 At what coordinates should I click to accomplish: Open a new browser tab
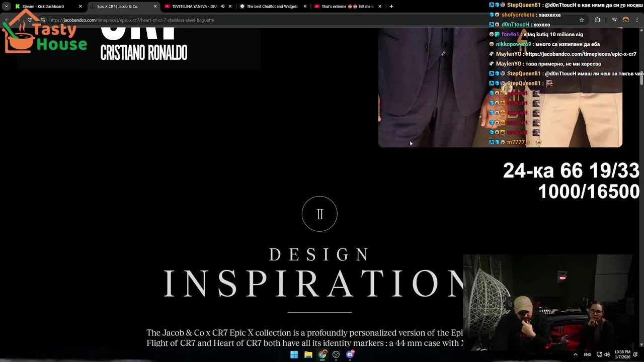pos(391,7)
